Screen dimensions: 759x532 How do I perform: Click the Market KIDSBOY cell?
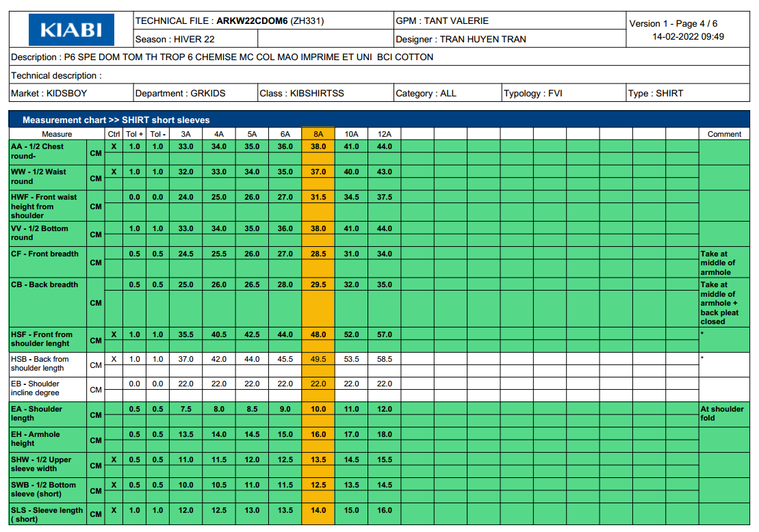pyautogui.click(x=41, y=92)
